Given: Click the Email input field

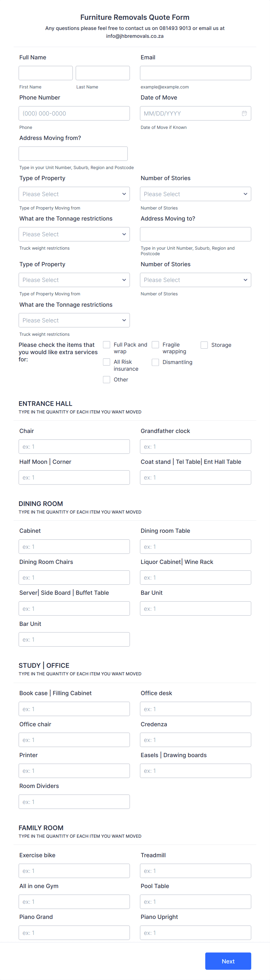Looking at the screenshot, I should (x=196, y=73).
